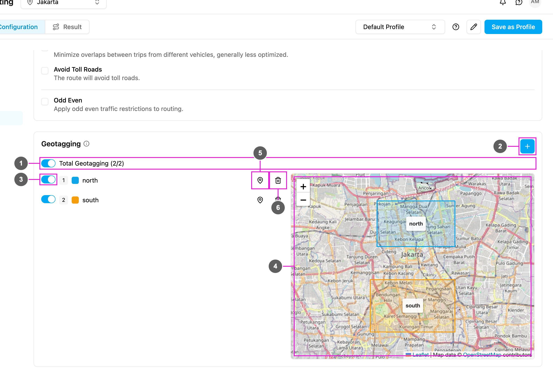Delete the north geotag with trash icon
The height and width of the screenshot is (392, 553).
pos(278,180)
